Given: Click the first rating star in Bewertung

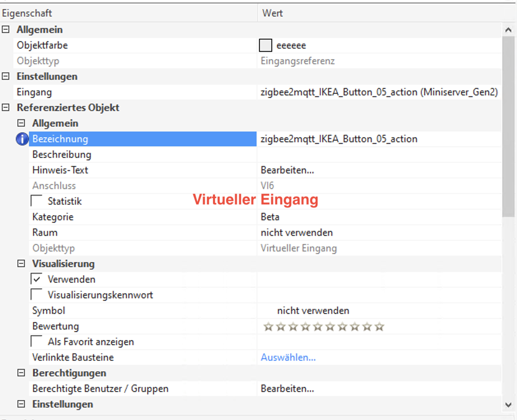Looking at the screenshot, I should [x=268, y=327].
